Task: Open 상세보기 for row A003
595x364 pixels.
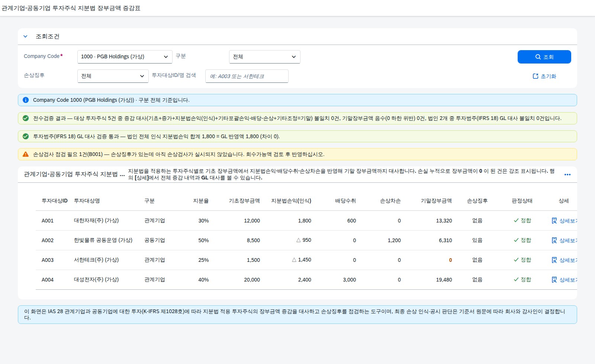Action: 565,260
